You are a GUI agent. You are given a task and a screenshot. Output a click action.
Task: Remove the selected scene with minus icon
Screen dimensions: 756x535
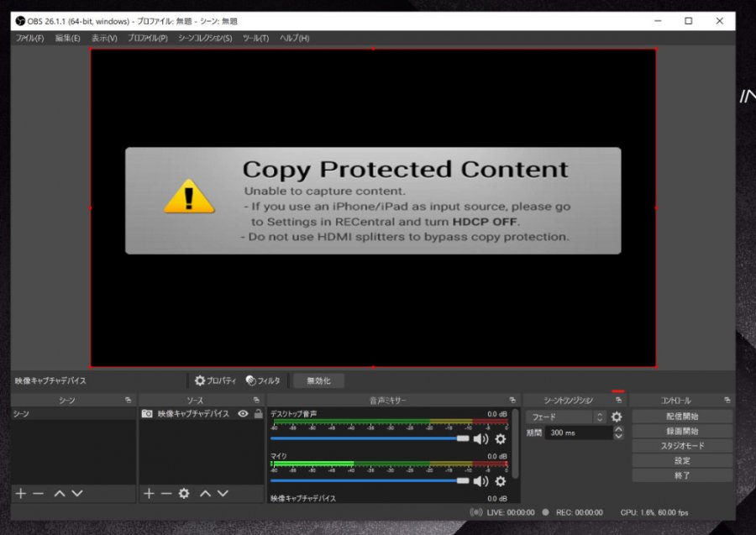tap(39, 494)
